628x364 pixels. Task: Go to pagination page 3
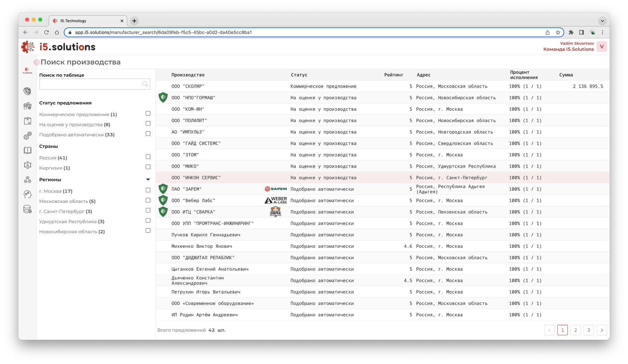[x=589, y=330]
